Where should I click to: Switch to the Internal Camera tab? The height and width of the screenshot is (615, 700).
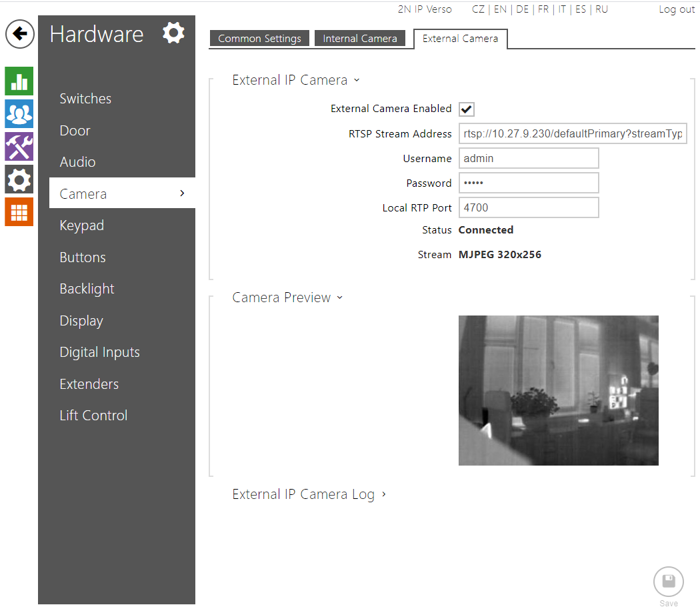click(360, 39)
